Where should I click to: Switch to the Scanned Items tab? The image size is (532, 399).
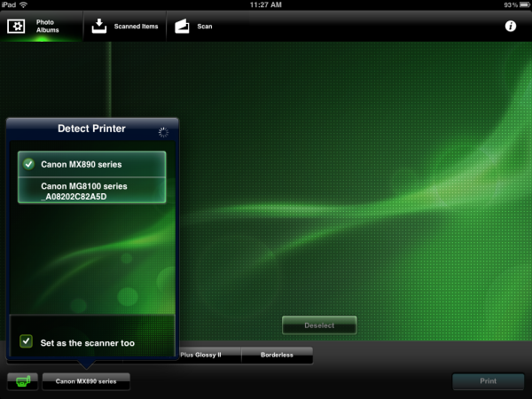pyautogui.click(x=125, y=26)
